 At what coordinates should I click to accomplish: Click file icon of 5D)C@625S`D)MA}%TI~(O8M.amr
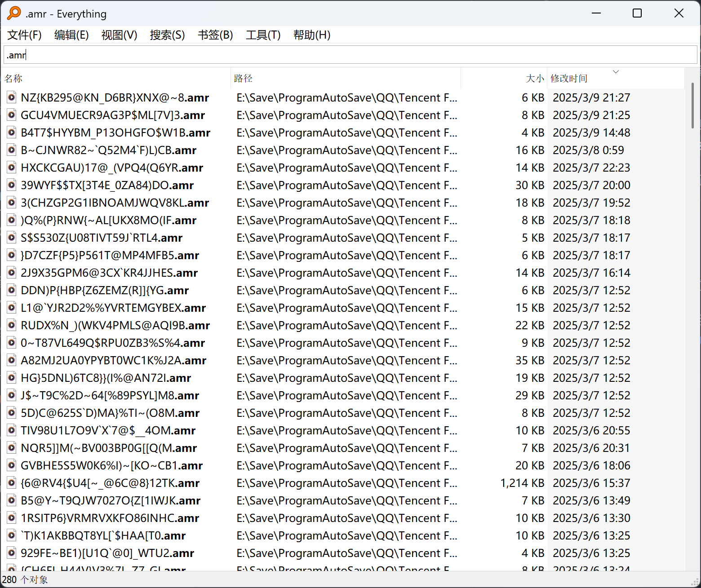click(x=12, y=413)
